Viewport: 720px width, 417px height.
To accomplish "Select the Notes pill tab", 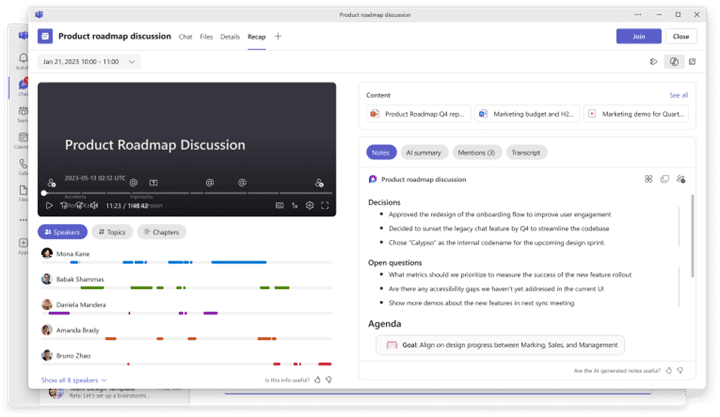I will pyautogui.click(x=381, y=152).
